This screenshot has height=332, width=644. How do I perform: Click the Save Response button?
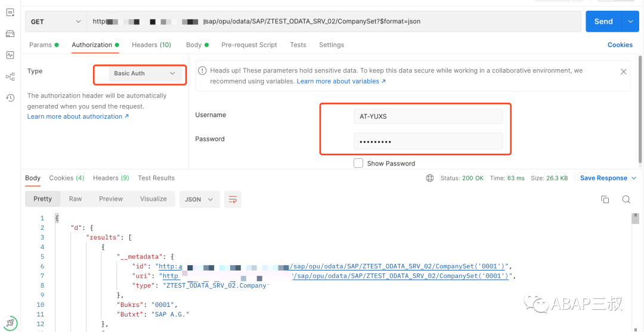[x=603, y=178]
